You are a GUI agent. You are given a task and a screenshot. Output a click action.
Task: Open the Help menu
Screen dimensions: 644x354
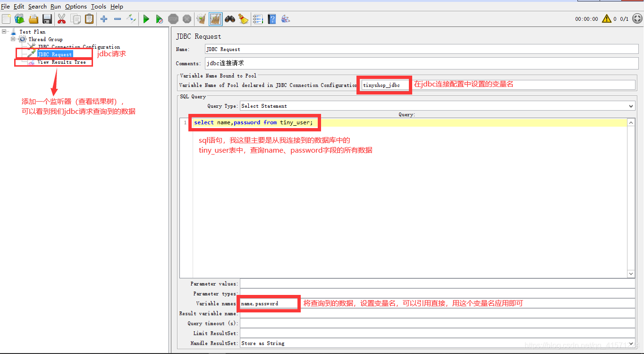tap(117, 6)
